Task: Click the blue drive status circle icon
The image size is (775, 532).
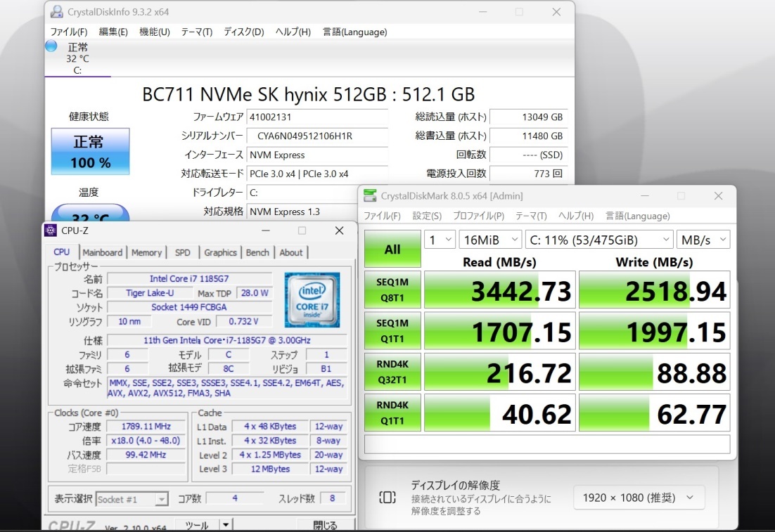Action: 51,46
